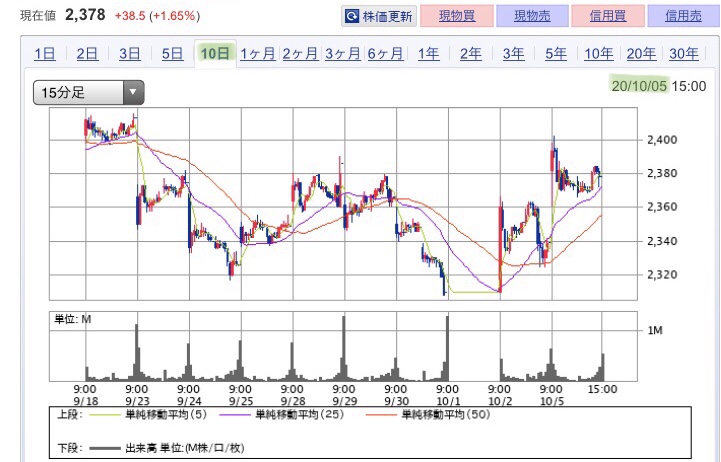Open the 信用買 order link
Viewport: 721px width, 462px height.
pos(607,16)
